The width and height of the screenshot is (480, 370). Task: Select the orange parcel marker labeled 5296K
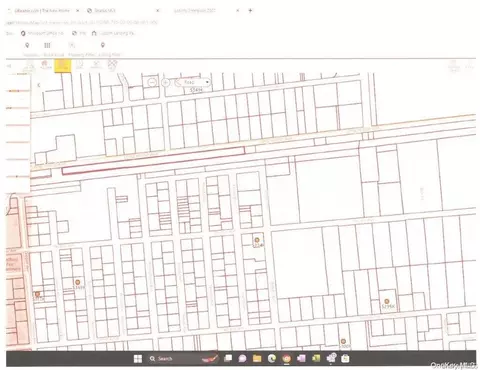coord(387,302)
